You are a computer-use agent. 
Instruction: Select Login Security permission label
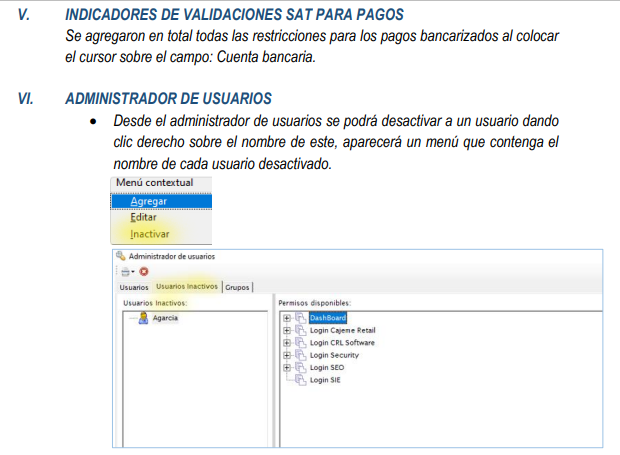[334, 355]
